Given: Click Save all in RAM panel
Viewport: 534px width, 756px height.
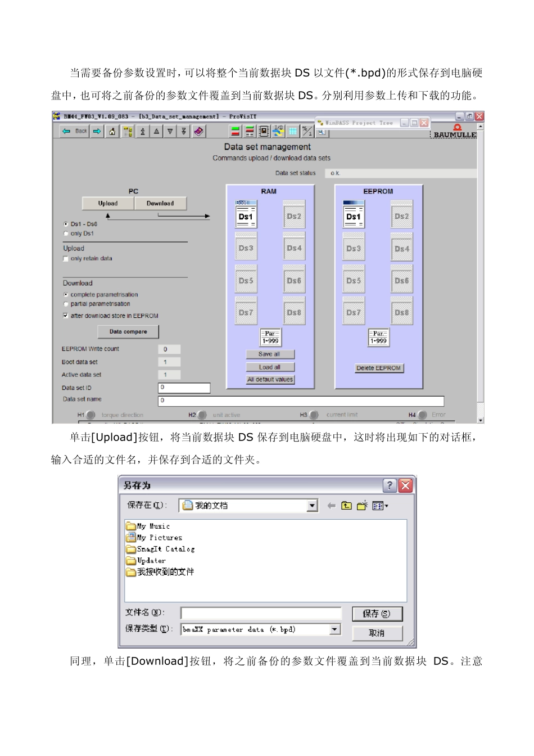Looking at the screenshot, I should coord(270,354).
